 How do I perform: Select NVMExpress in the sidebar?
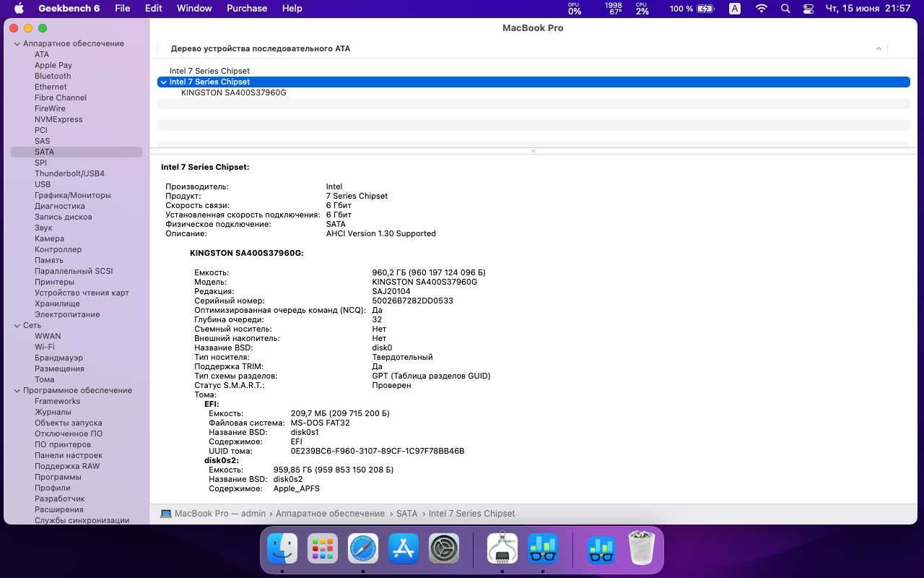pyautogui.click(x=58, y=119)
